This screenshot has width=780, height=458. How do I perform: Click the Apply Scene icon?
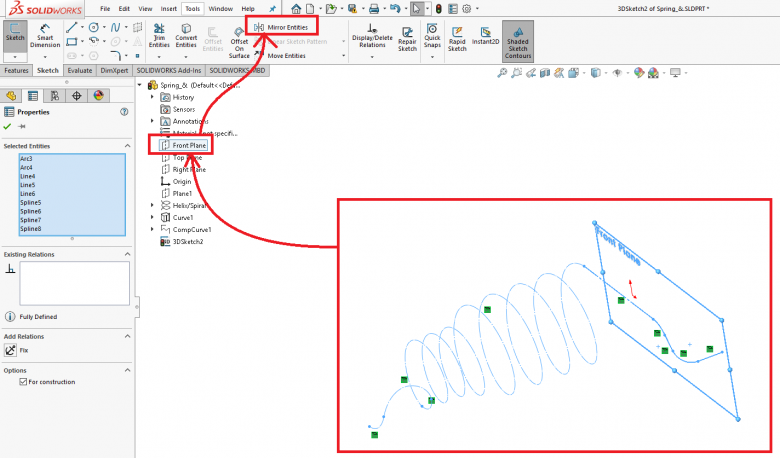pos(653,73)
